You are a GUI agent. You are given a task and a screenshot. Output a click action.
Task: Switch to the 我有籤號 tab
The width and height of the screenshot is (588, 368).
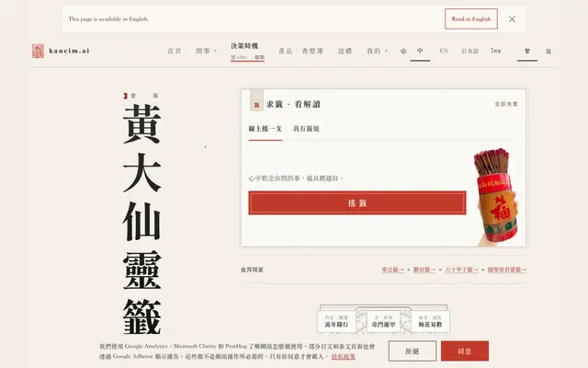(306, 129)
